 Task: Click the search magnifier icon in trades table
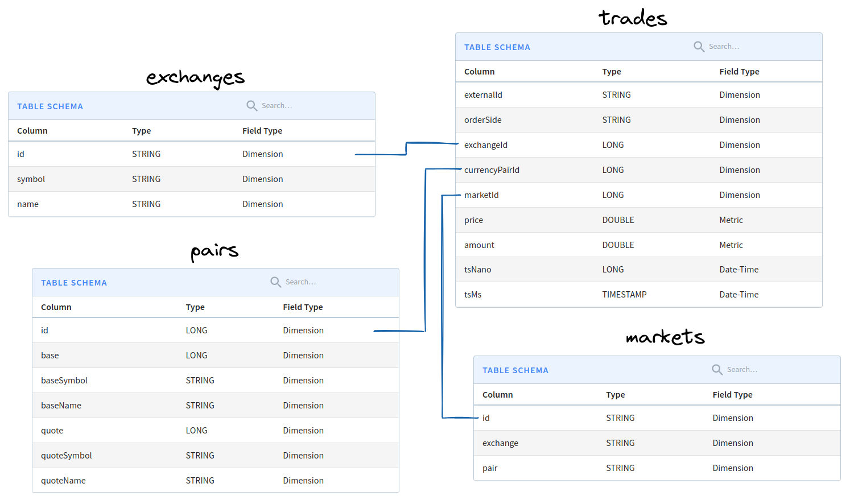(699, 47)
